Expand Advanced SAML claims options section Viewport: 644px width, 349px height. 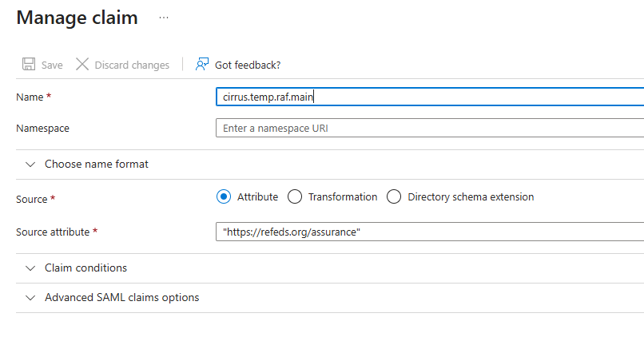point(121,298)
